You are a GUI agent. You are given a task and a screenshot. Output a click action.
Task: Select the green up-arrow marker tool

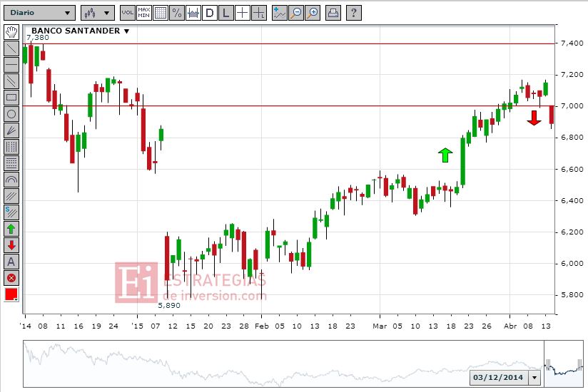[11, 229]
